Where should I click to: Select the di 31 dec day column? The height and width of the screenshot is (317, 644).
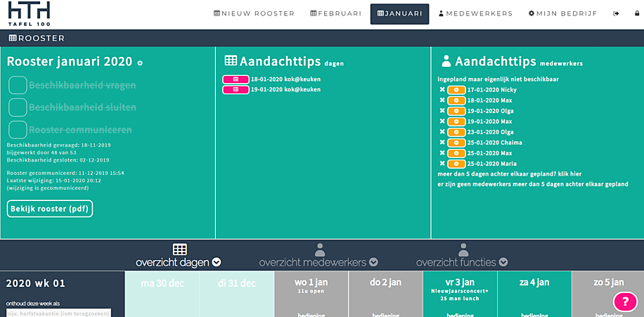coord(236,294)
